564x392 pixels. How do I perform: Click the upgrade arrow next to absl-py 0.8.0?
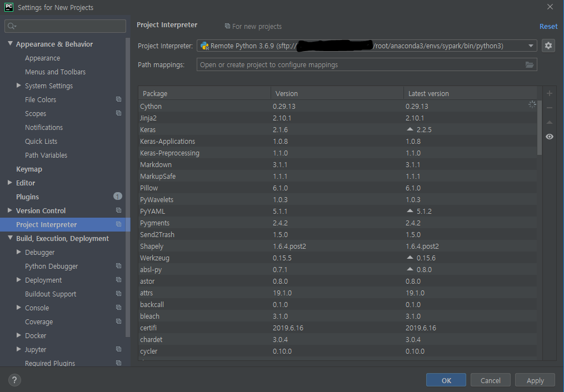(410, 269)
